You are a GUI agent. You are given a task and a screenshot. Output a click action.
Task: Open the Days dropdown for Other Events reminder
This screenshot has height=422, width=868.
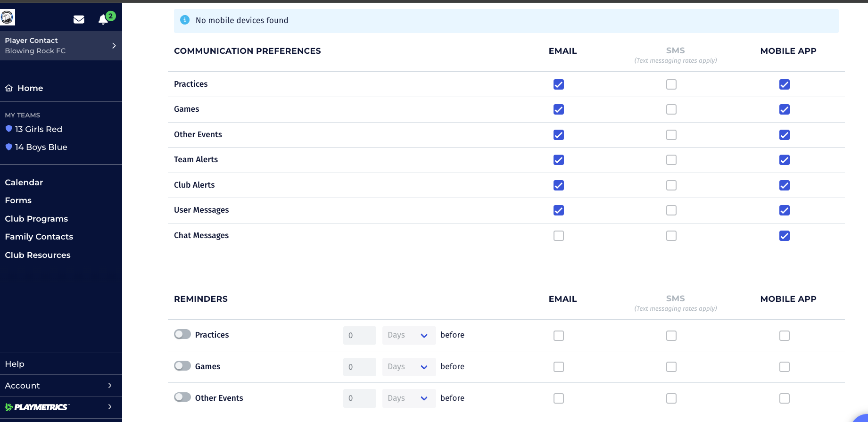pyautogui.click(x=409, y=398)
